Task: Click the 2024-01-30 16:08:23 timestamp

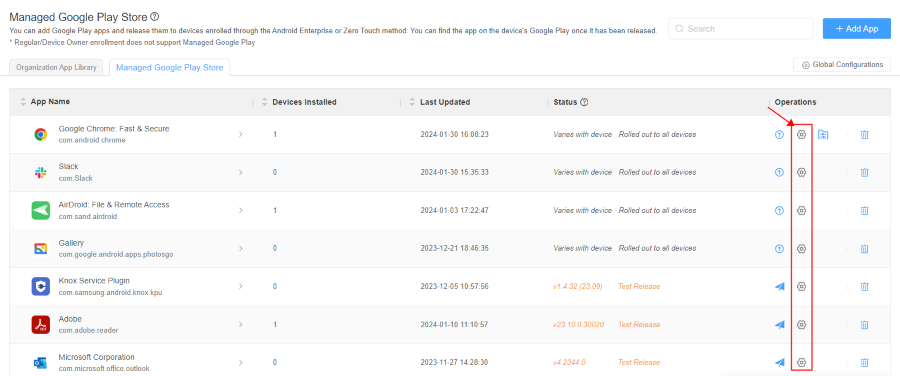Action: coord(455,134)
